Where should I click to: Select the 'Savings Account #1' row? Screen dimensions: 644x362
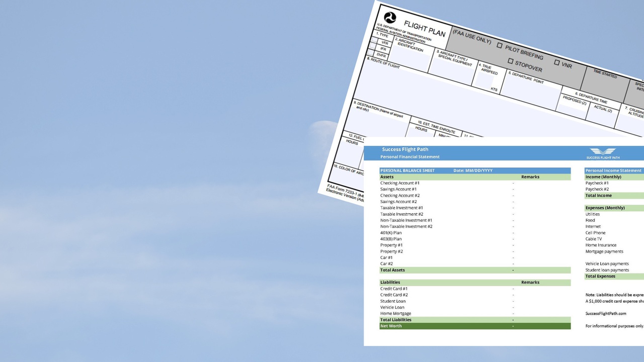(x=475, y=189)
